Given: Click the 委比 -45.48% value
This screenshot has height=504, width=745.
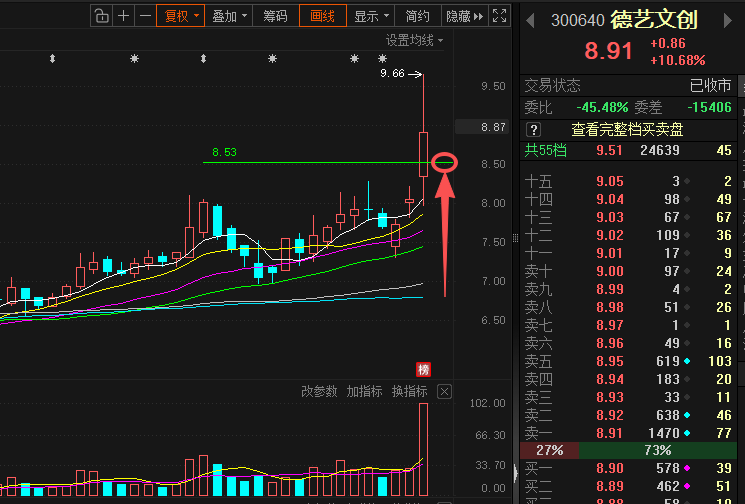Looking at the screenshot, I should pos(602,107).
